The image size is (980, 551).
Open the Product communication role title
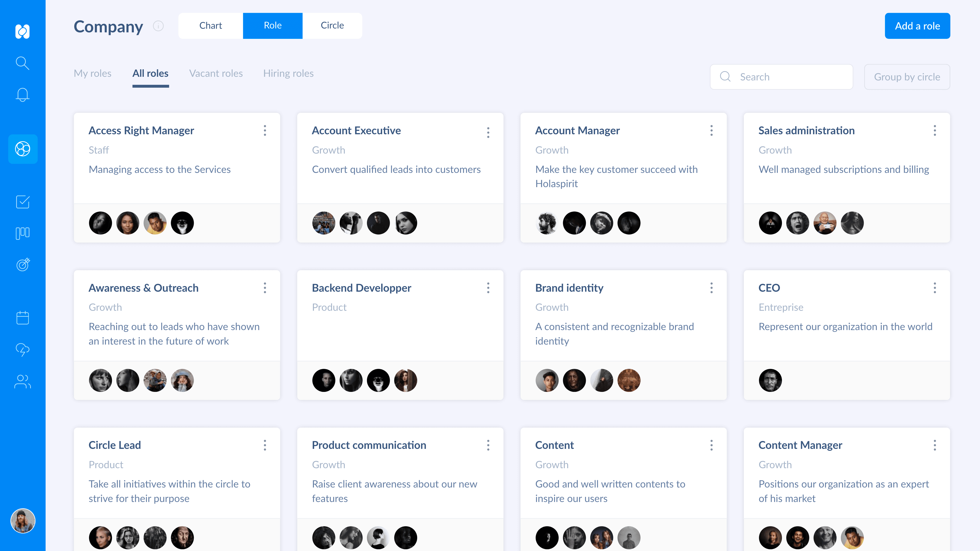(x=369, y=445)
